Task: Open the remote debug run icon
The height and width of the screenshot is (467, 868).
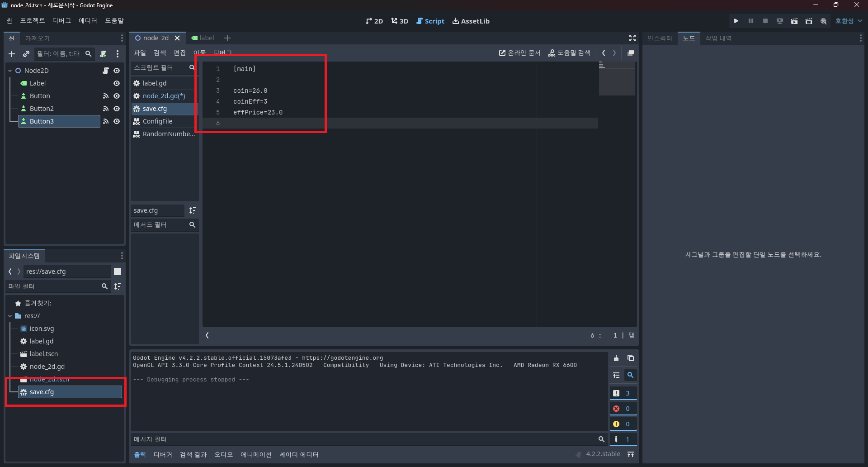Action: [x=779, y=21]
